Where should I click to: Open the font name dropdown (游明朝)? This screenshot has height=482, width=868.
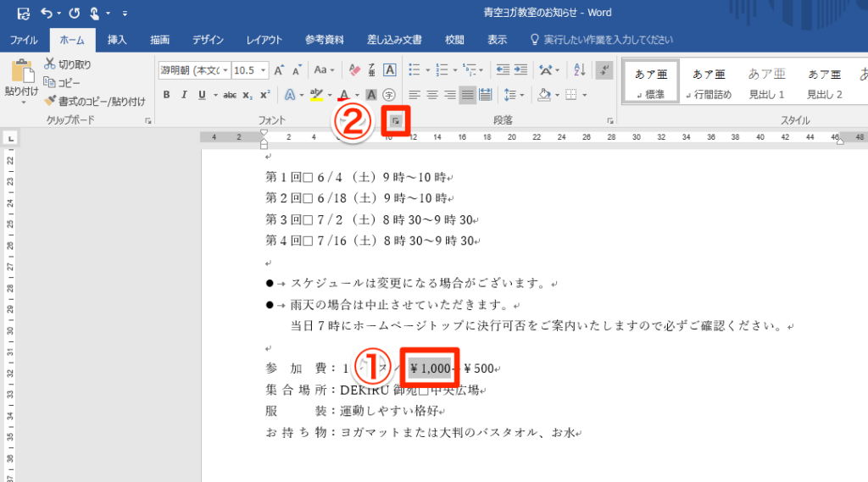coord(193,70)
